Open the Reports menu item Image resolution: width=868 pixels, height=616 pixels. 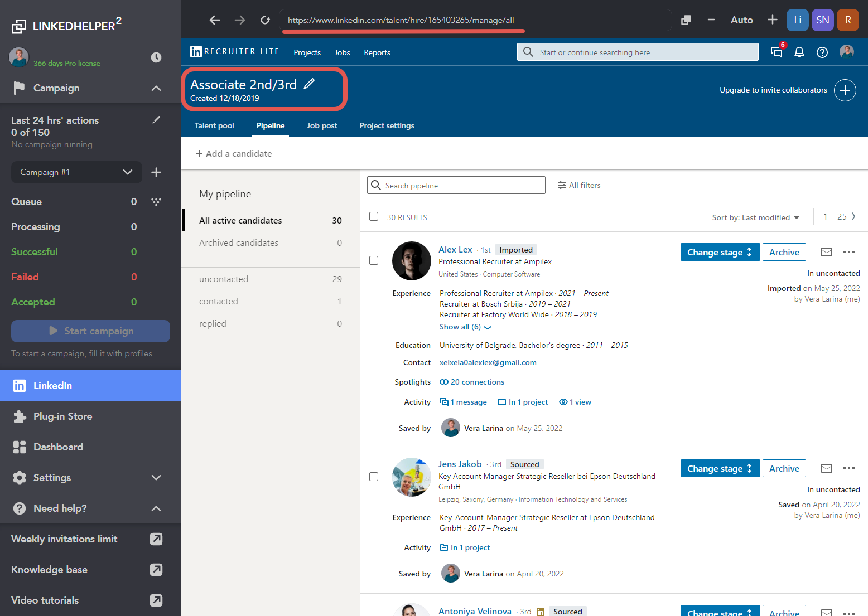tap(377, 52)
